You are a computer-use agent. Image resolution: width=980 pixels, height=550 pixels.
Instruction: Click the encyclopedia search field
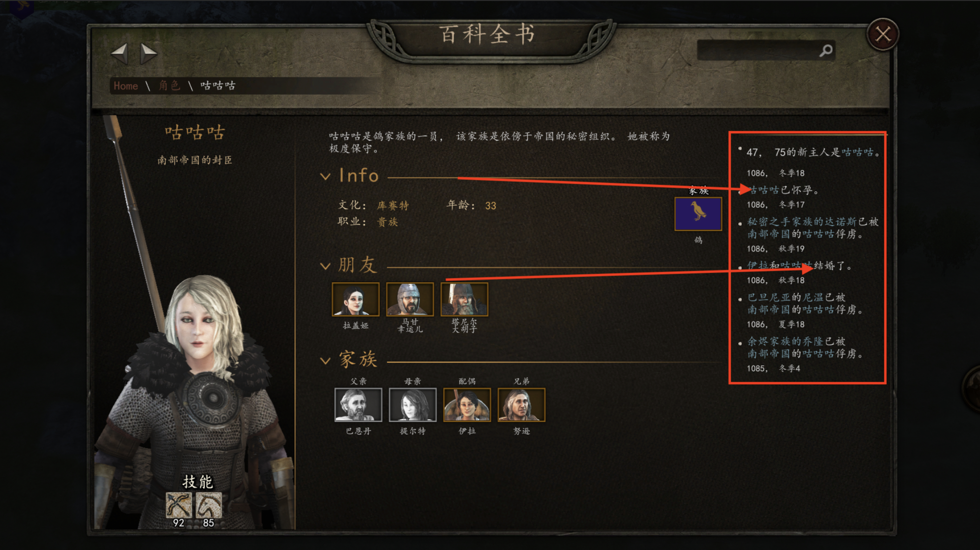click(x=766, y=50)
